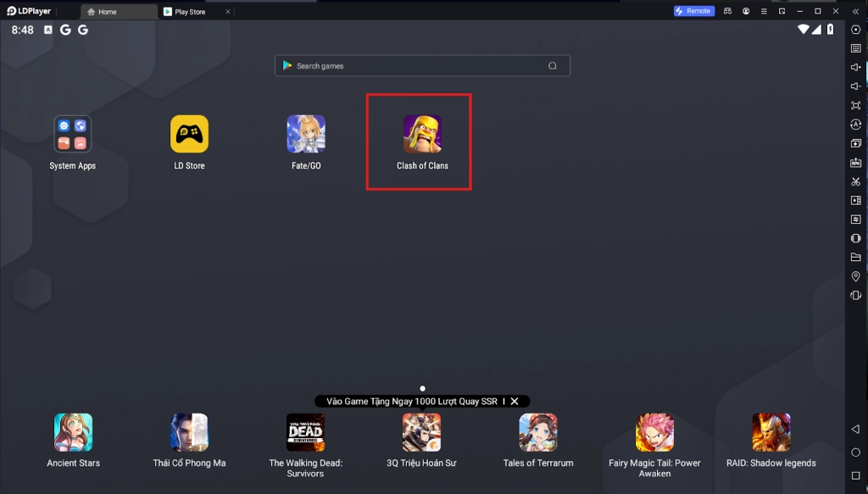This screenshot has width=868, height=494.
Task: Start the video recorder sidebar icon
Action: pyautogui.click(x=856, y=200)
